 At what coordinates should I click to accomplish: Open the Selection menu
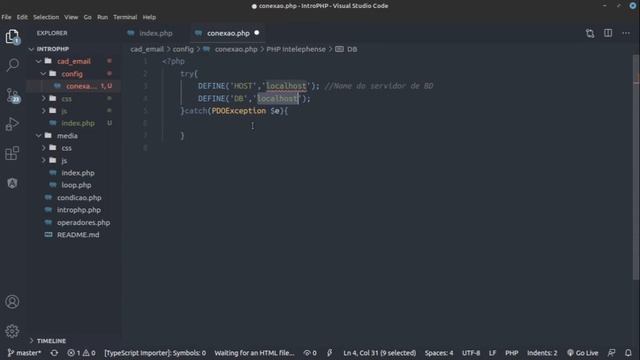click(46, 17)
